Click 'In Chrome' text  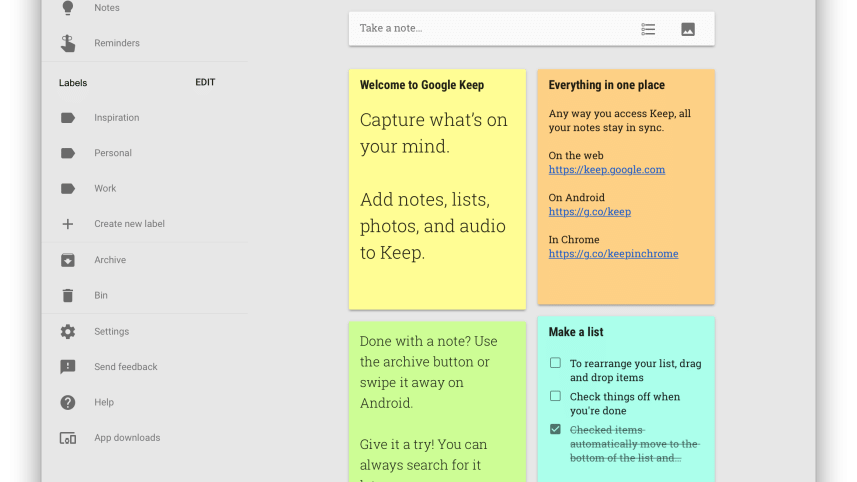pyautogui.click(x=574, y=239)
